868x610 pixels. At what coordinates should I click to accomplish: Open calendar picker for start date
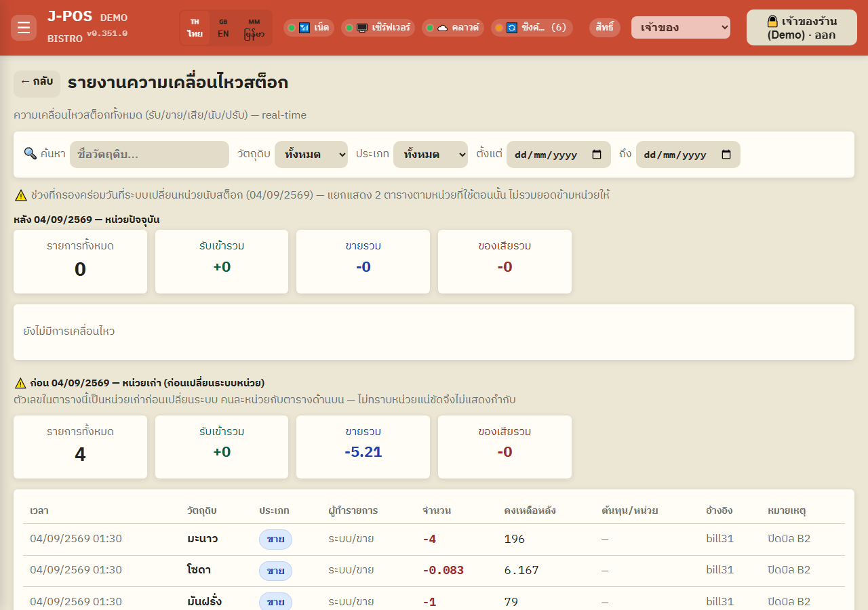597,155
